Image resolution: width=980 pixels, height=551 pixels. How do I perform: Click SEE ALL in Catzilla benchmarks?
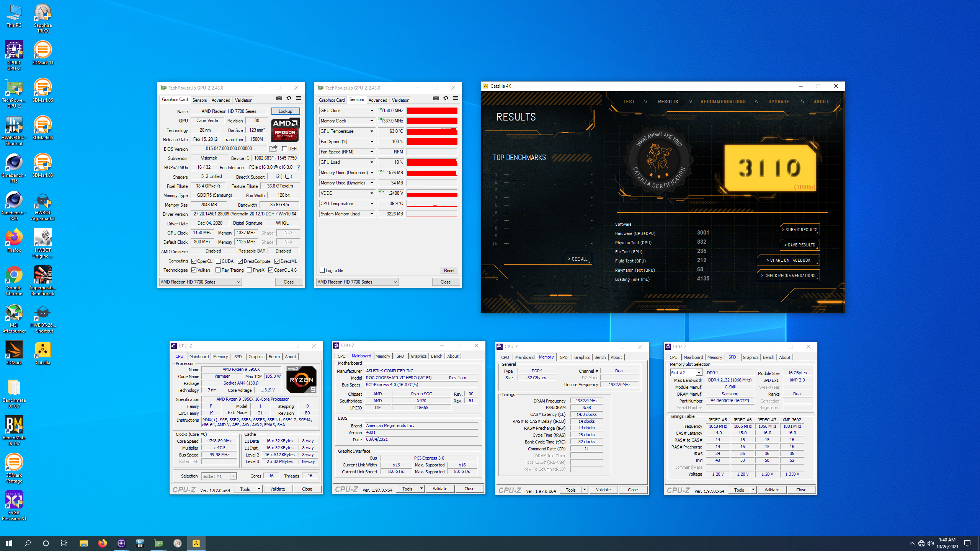click(x=577, y=259)
